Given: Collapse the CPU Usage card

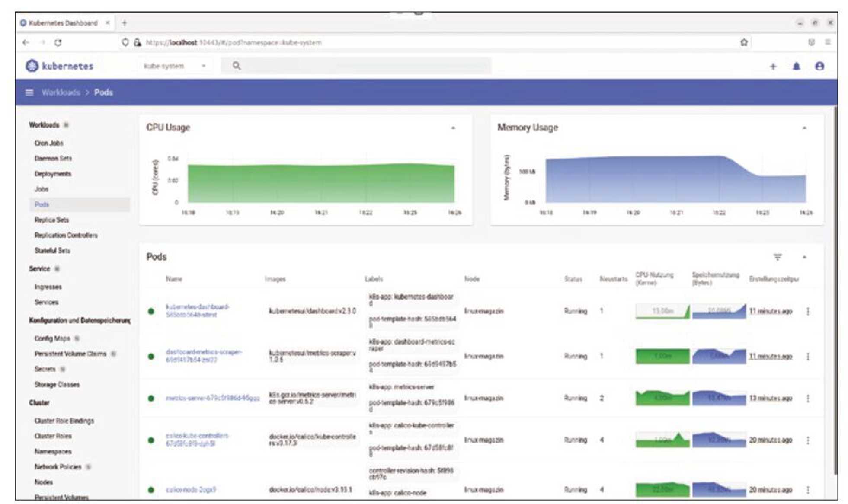Looking at the screenshot, I should pos(453,128).
